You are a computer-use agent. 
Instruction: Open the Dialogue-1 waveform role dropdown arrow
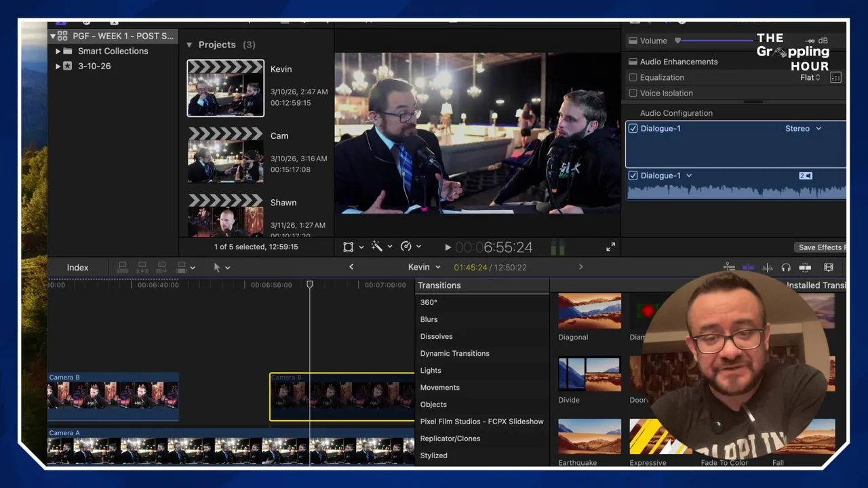coord(689,176)
